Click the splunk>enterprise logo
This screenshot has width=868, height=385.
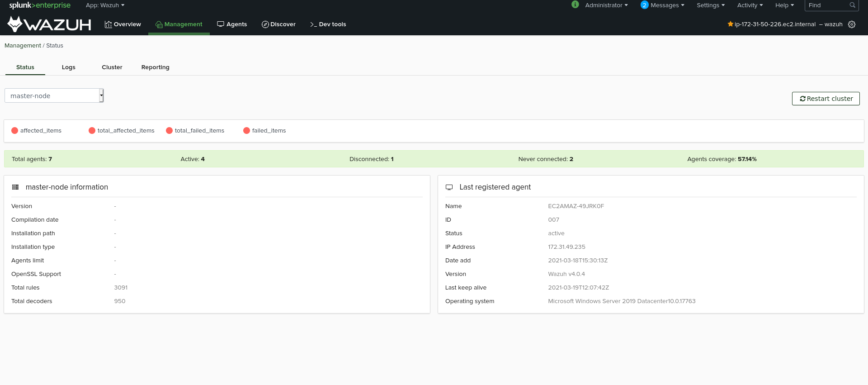(x=40, y=5)
